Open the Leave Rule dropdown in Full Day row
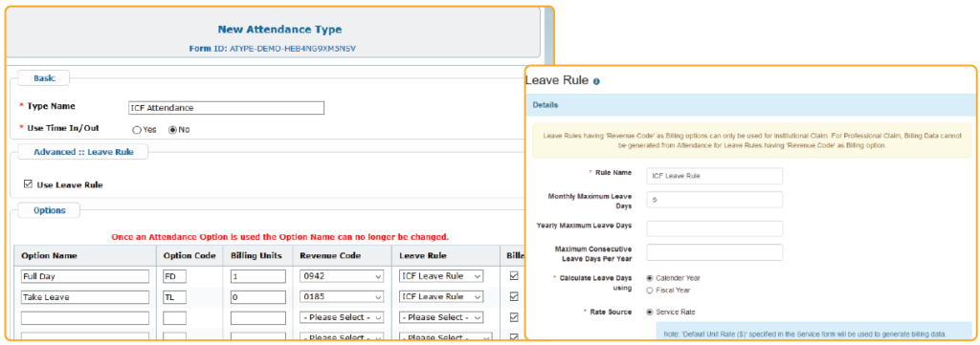 (441, 276)
